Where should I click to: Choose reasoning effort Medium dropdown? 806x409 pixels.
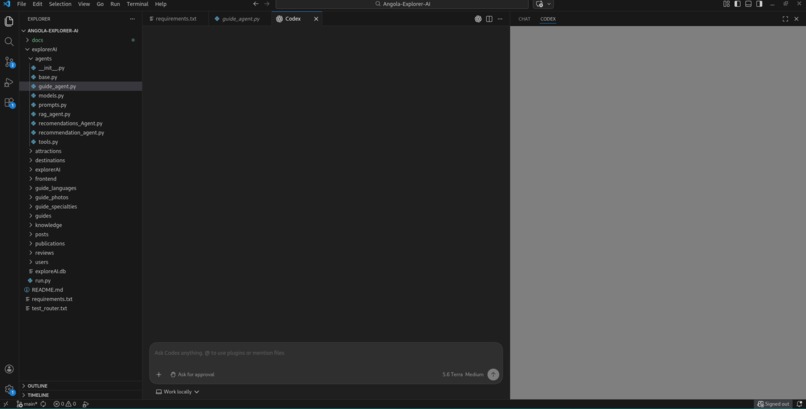coord(474,375)
